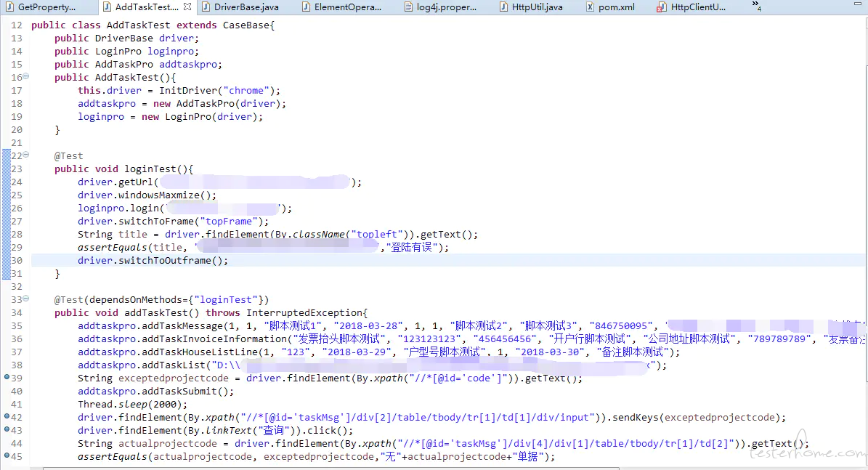Viewport: 868px width, 470px height.
Task: Click line number 12 in the gutter
Action: [x=17, y=25]
